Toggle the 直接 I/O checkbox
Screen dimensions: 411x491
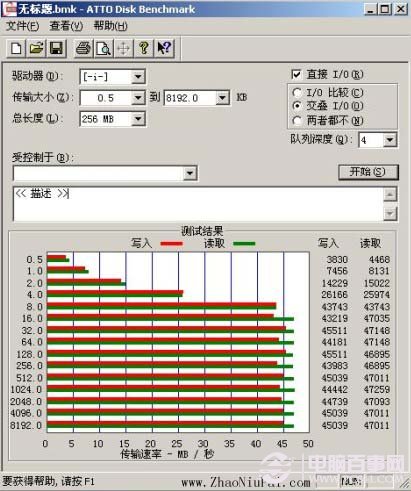point(296,74)
